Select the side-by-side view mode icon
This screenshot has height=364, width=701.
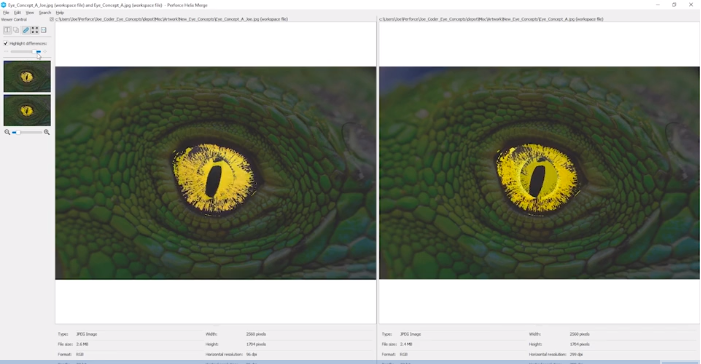coord(7,30)
